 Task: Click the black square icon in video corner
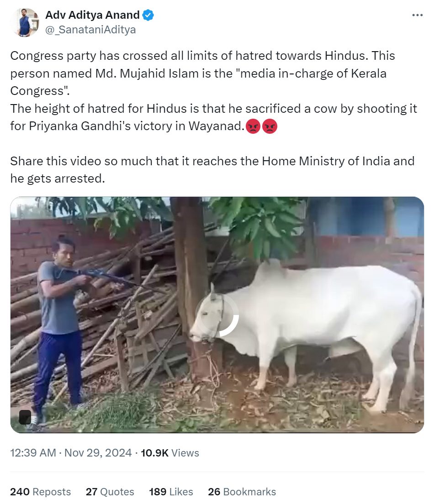(x=25, y=417)
